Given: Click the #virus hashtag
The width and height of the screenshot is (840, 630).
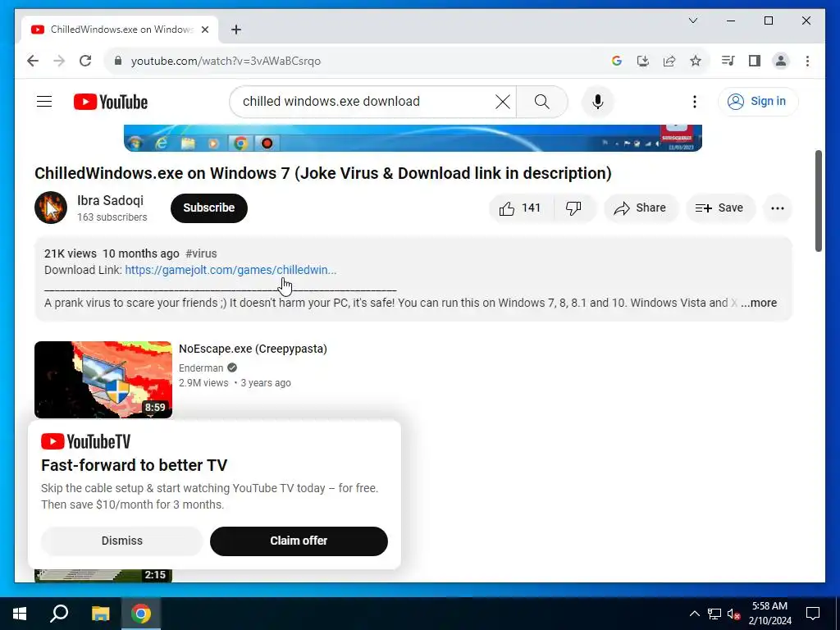Looking at the screenshot, I should [x=201, y=253].
